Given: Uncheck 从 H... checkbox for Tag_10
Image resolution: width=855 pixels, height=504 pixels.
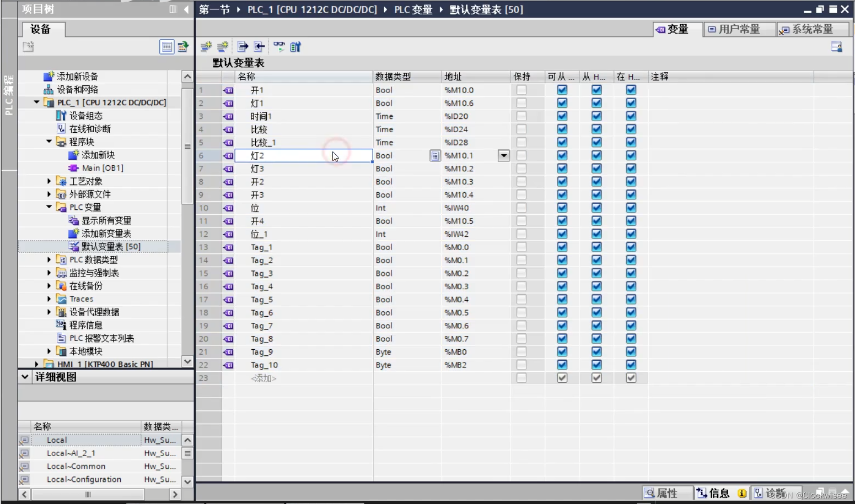Looking at the screenshot, I should [596, 365].
